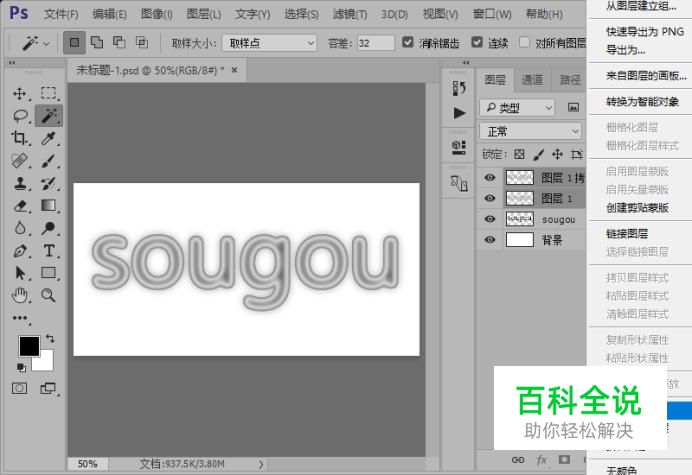The image size is (692, 475).
Task: Toggle the 消除锯齿 anti-alias checkbox
Action: coord(408,42)
